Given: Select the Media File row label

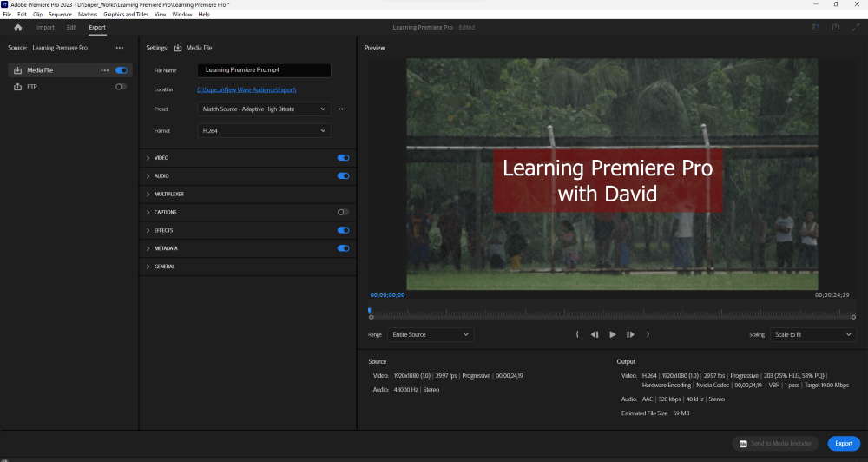Looking at the screenshot, I should [x=40, y=70].
